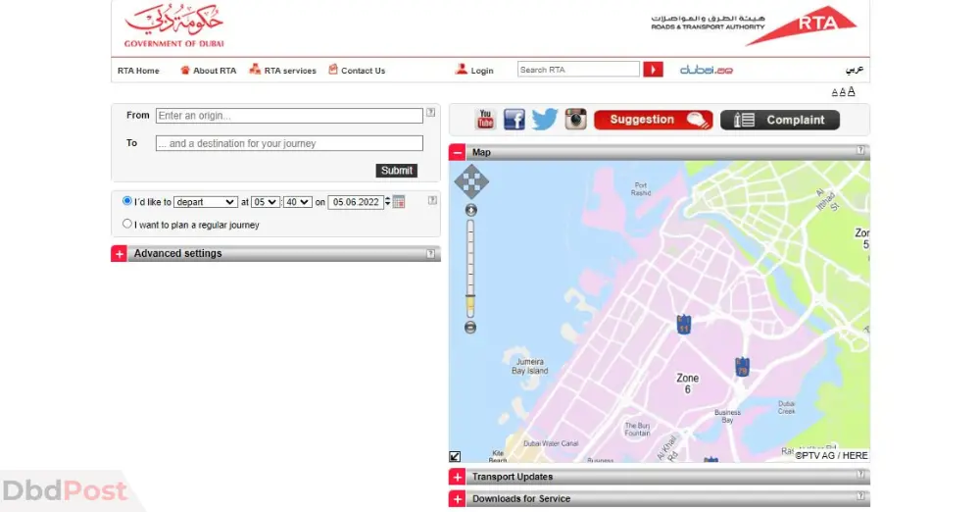Expand the Advanced settings section

(120, 253)
